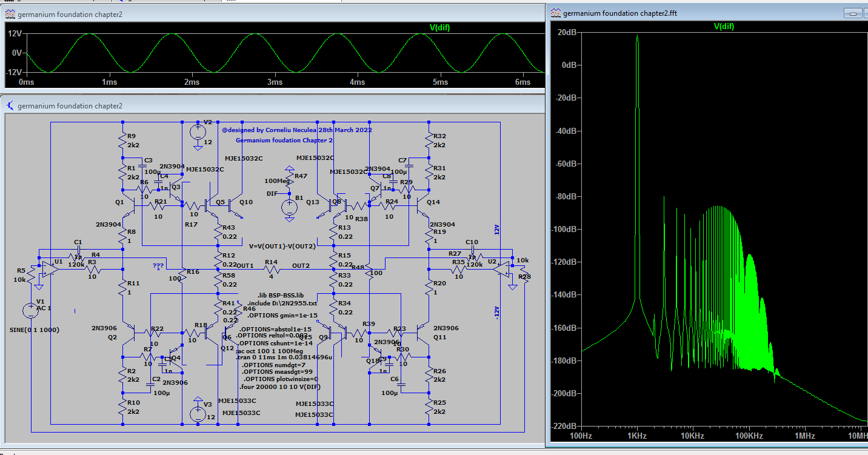Screen dimensions: 868x455
Task: Click the OUT2 net label
Action: pos(301,265)
